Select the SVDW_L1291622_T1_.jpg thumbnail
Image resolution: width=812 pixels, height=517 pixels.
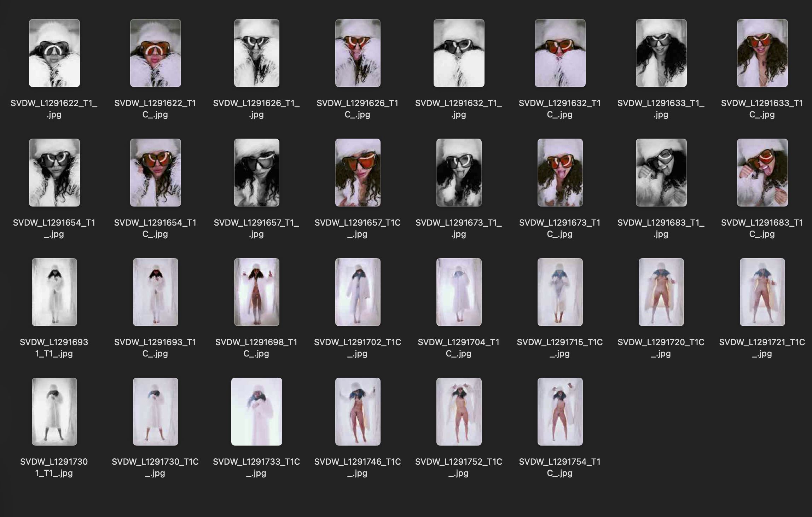pos(54,53)
